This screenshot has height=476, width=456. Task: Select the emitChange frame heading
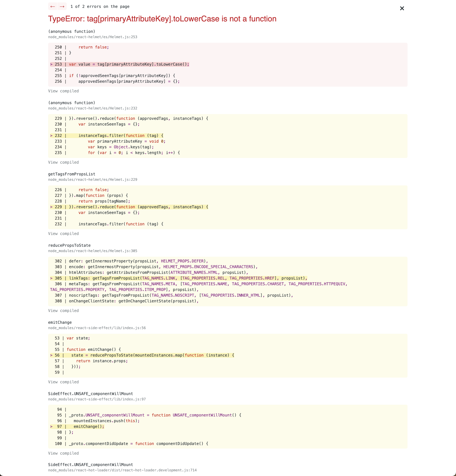[60, 322]
